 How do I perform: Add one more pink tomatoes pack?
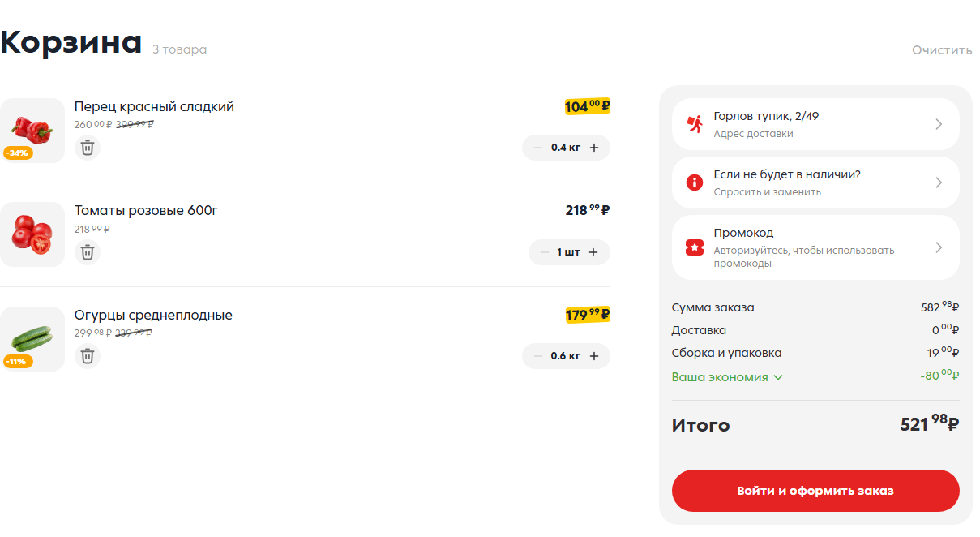click(x=593, y=252)
